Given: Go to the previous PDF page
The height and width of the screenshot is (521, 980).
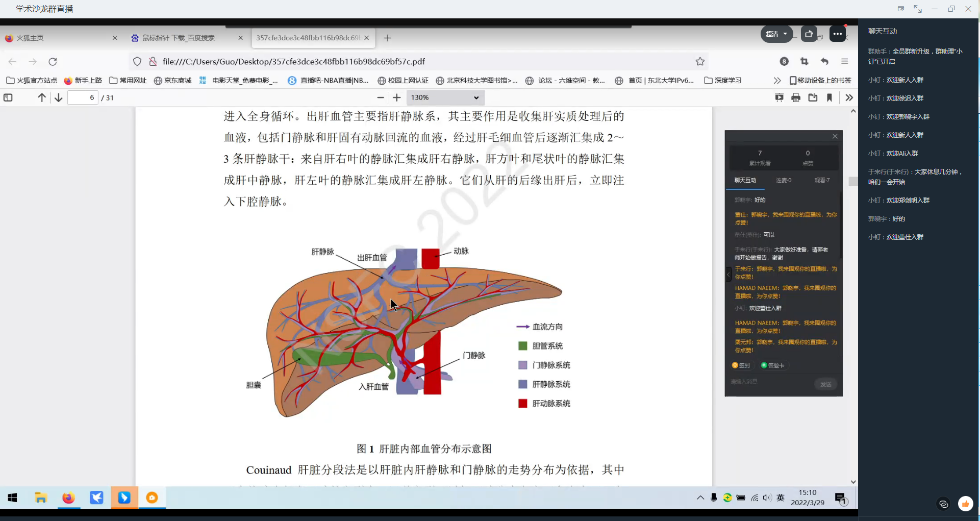Looking at the screenshot, I should (42, 97).
